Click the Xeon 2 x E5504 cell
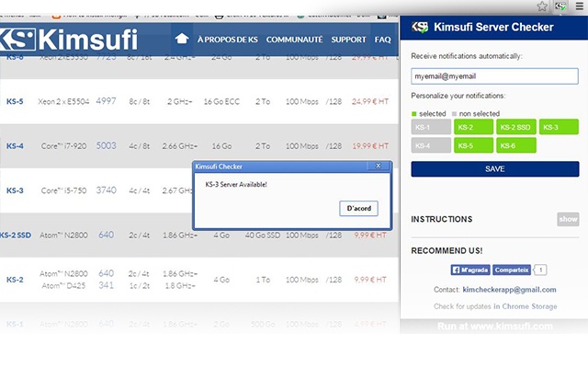 pos(63,101)
